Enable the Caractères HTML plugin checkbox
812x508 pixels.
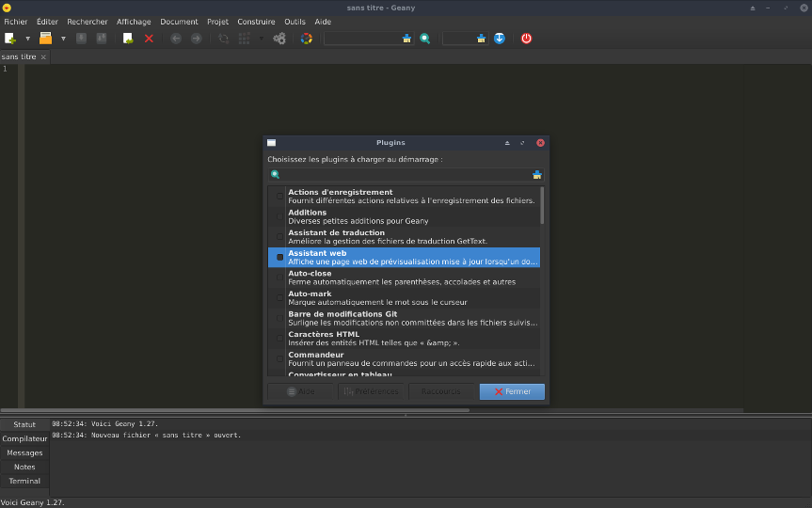[x=279, y=338]
